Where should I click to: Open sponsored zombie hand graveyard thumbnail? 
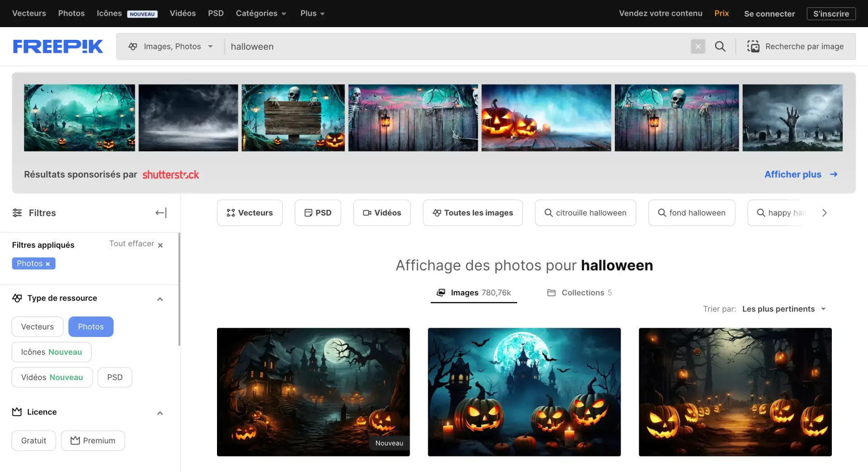(793, 118)
